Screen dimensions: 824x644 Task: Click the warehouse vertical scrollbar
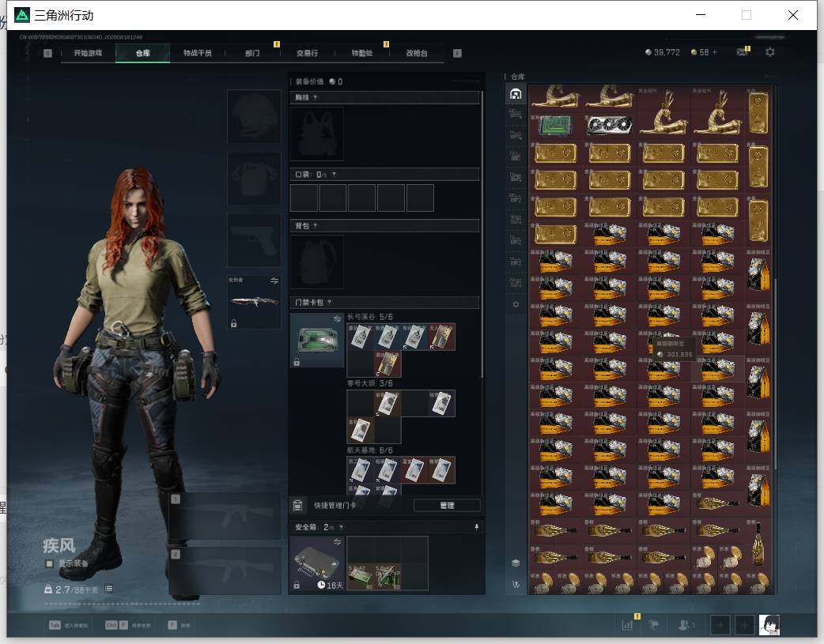[x=775, y=373]
